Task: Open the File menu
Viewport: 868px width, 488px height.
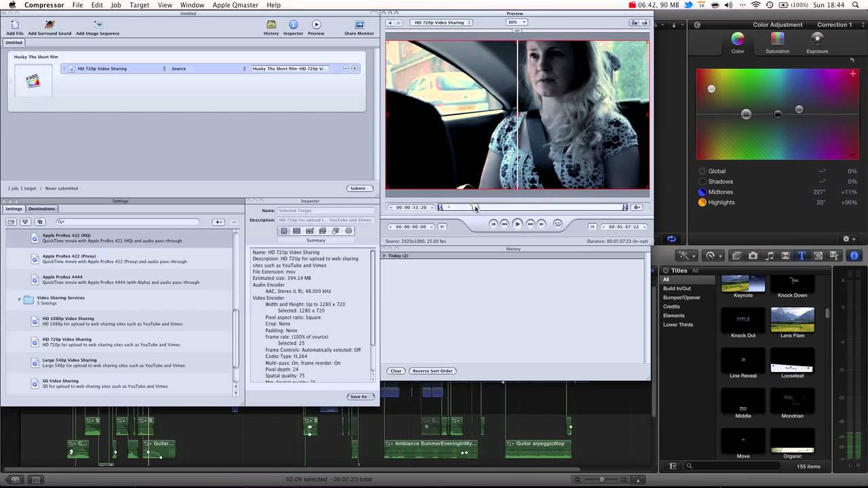Action: [x=77, y=5]
